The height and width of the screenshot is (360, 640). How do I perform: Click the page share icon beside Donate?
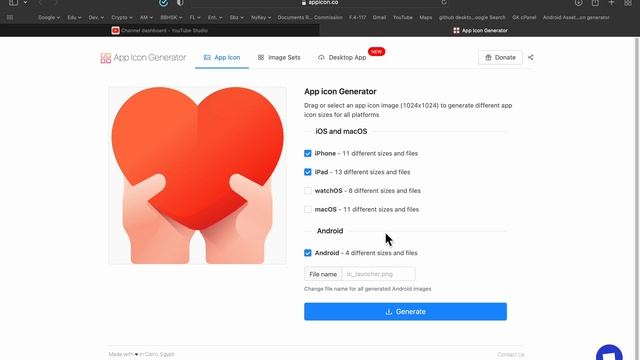tap(531, 58)
